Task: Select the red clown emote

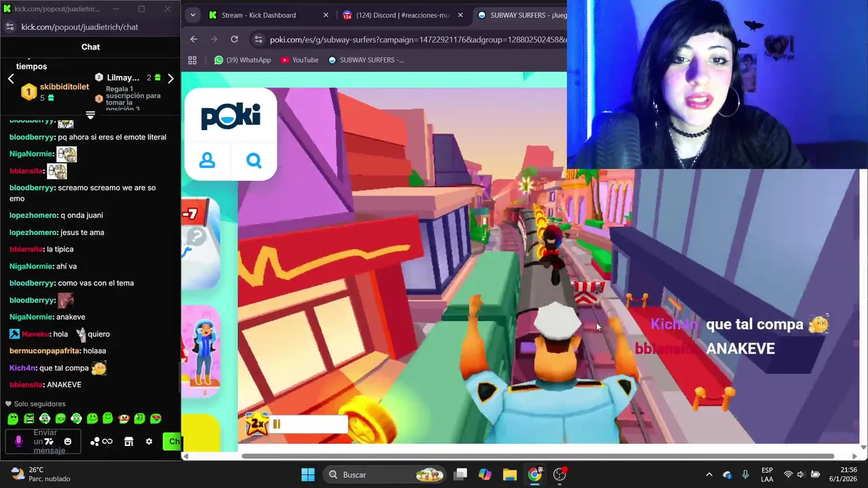Action: (x=123, y=419)
